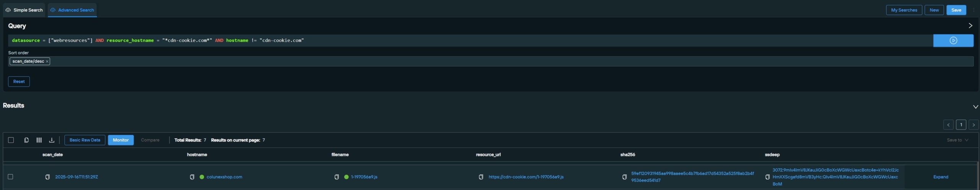Click the Results on current page text
The width and height of the screenshot is (980, 190).
[238, 140]
